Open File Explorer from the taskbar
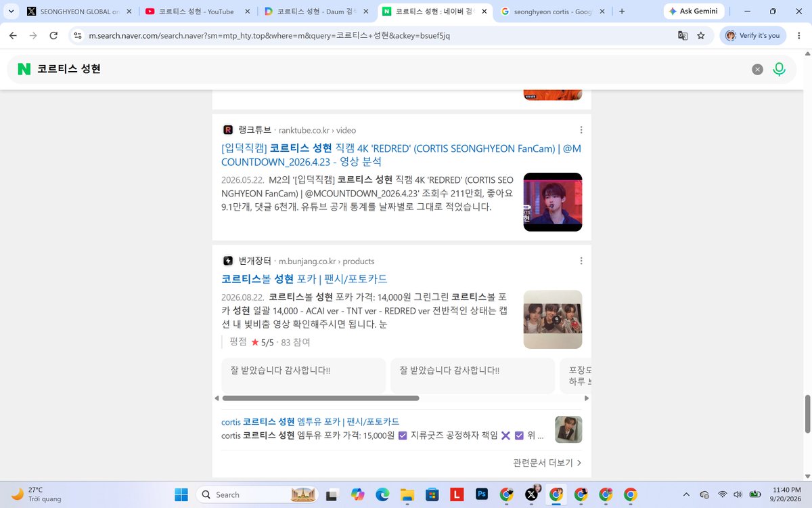The height and width of the screenshot is (508, 812). pos(407,494)
